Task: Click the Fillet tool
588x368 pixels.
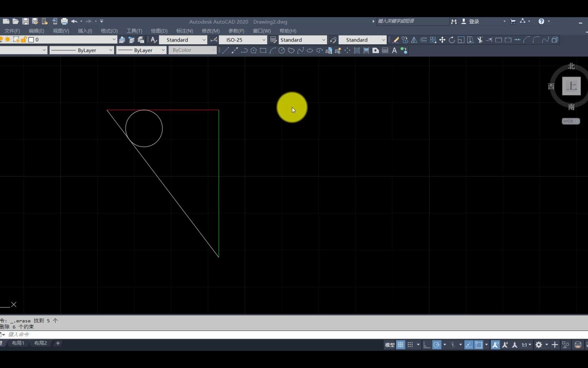Action: (x=536, y=40)
